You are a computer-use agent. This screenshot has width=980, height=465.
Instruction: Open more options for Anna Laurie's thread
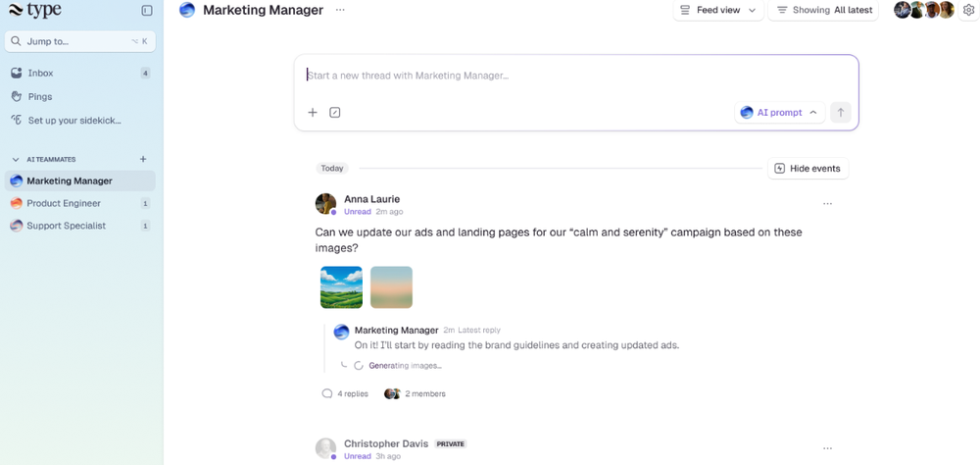click(x=827, y=204)
